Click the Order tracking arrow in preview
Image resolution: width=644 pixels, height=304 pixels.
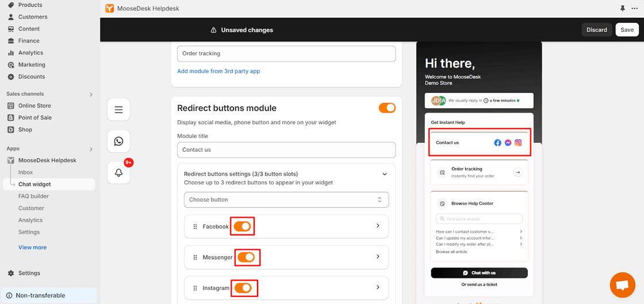point(518,172)
